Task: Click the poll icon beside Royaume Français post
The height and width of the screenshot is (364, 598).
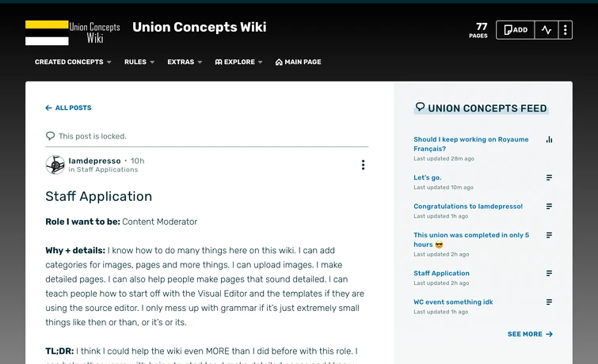Action: [550, 139]
